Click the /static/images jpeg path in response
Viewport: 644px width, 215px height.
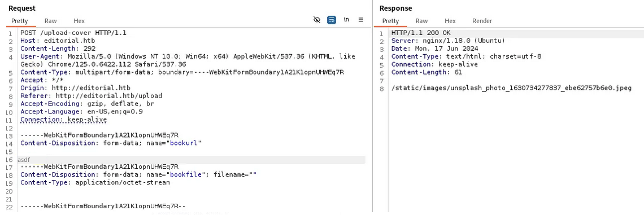[511, 88]
